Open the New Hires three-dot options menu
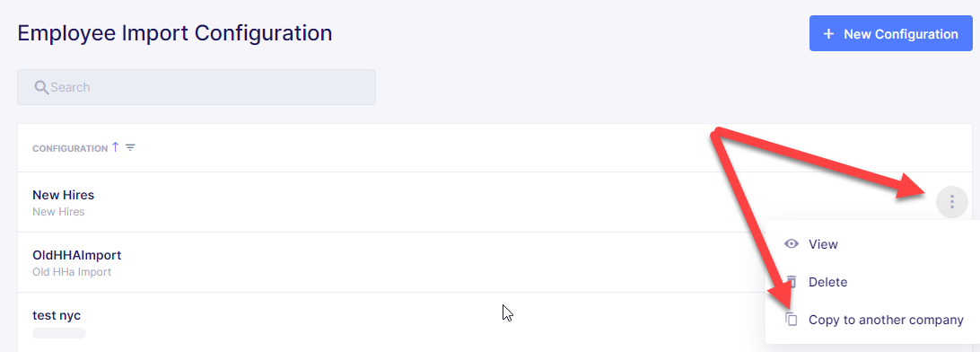This screenshot has width=980, height=352. (x=952, y=201)
